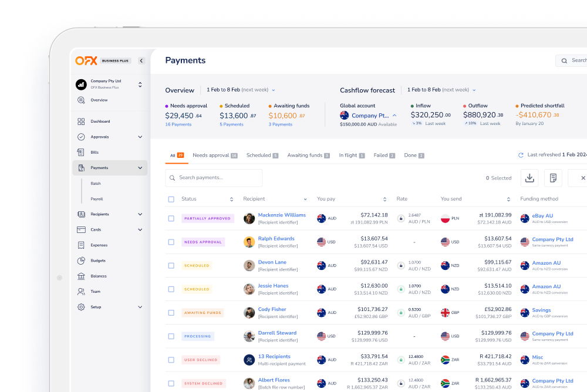
Task: Open the document/report icon beside download
Action: tap(552, 177)
